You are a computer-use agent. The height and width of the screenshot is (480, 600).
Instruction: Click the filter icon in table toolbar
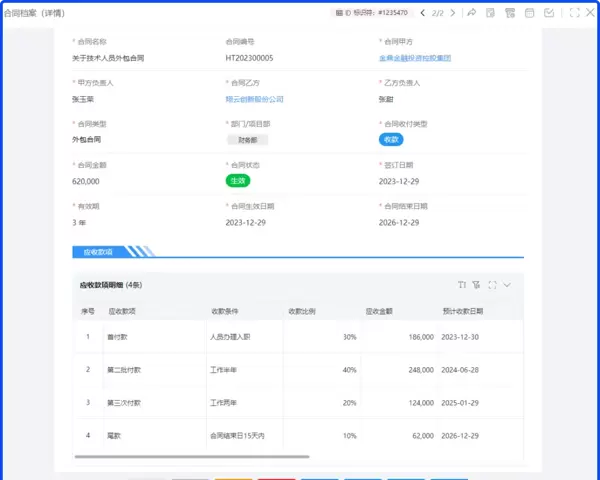point(477,285)
